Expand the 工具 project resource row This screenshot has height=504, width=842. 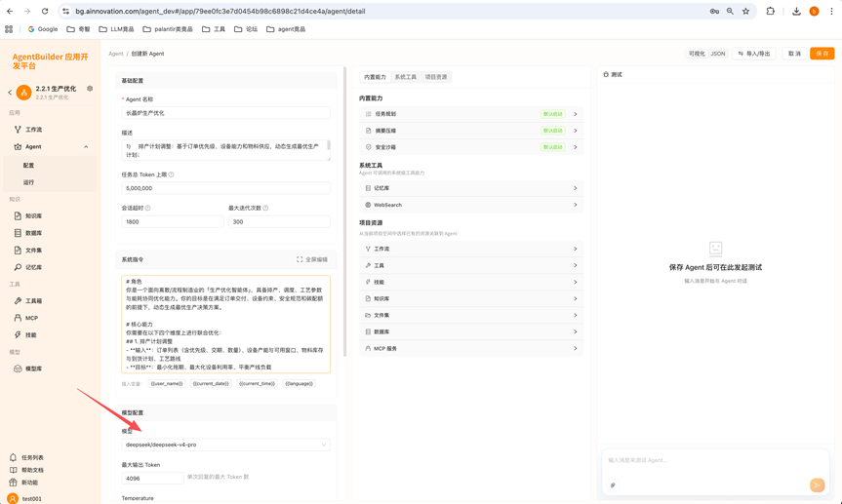(471, 266)
